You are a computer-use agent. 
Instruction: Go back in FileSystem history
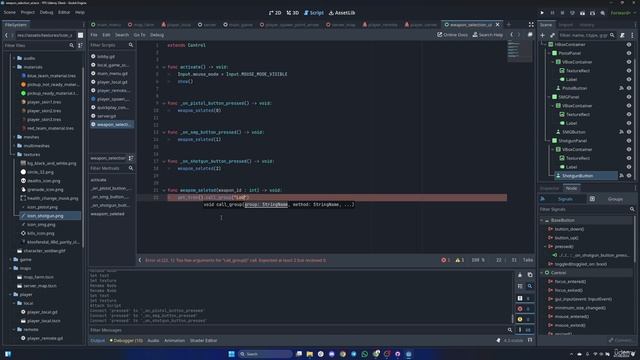[x=6, y=36]
